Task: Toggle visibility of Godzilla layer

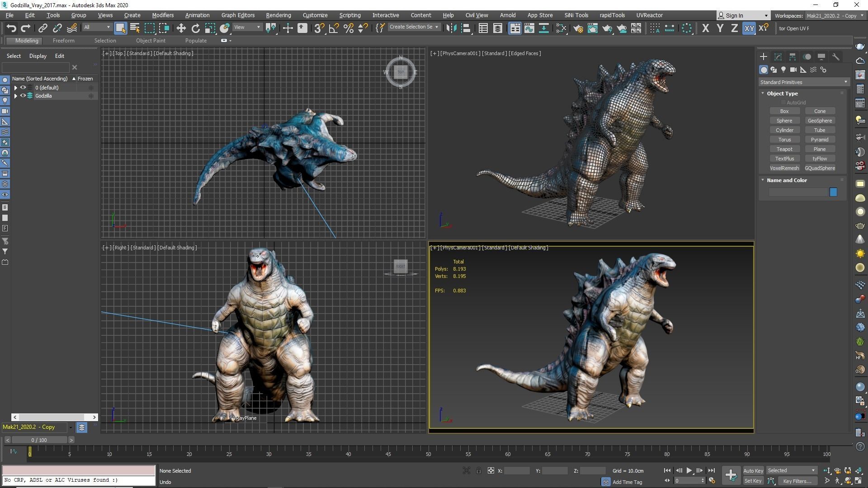Action: [23, 96]
